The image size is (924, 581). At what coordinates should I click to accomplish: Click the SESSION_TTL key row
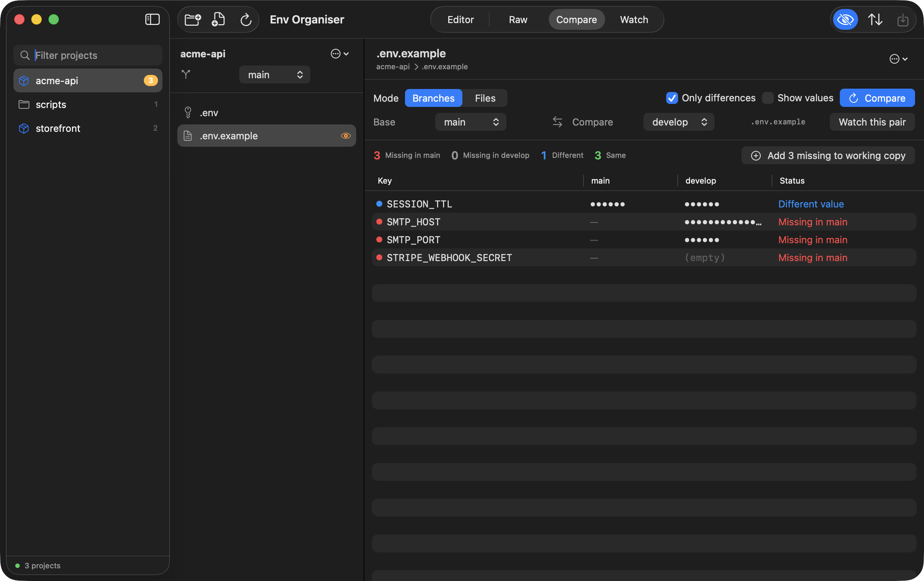point(643,204)
